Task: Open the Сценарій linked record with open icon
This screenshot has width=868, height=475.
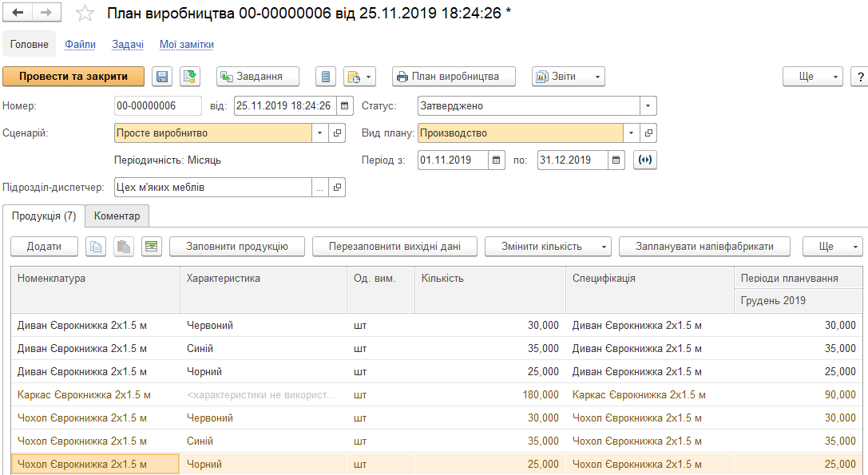Action: click(337, 133)
